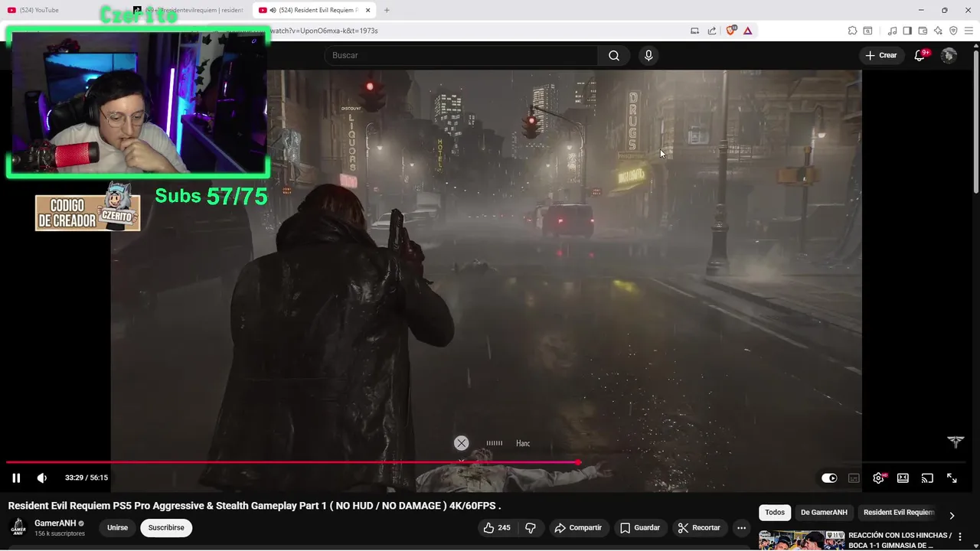The height and width of the screenshot is (551, 980).
Task: Switch to theater mode in the player
Action: 903,478
